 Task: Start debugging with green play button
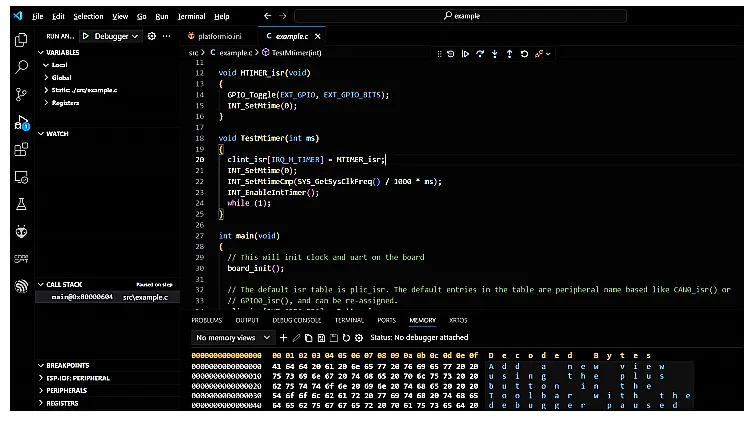coord(86,35)
